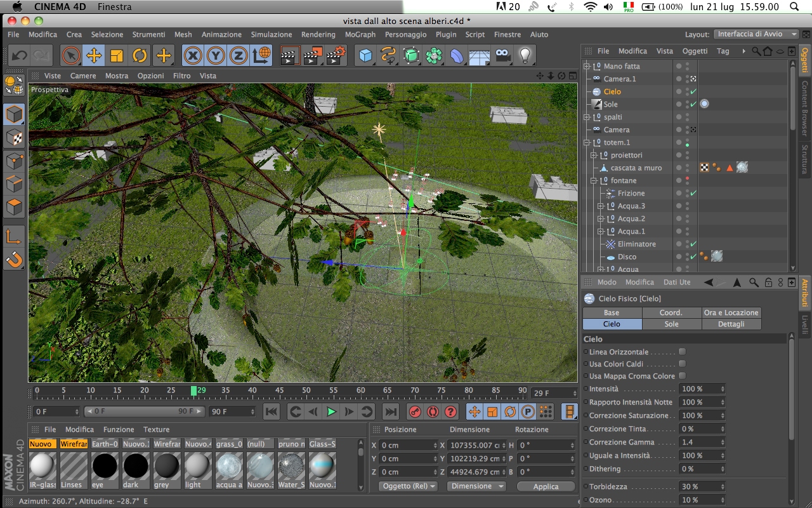
Task: Select the Rotate tool in top toolbar
Action: (x=140, y=56)
